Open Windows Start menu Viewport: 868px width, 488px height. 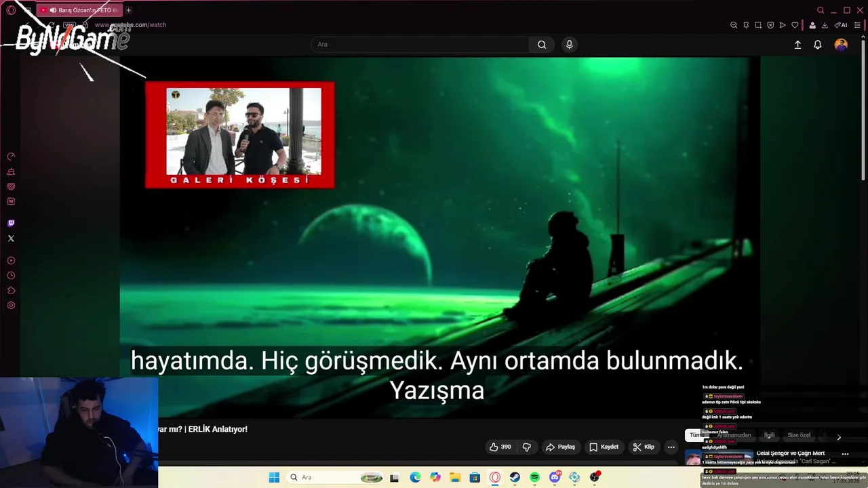[274, 477]
